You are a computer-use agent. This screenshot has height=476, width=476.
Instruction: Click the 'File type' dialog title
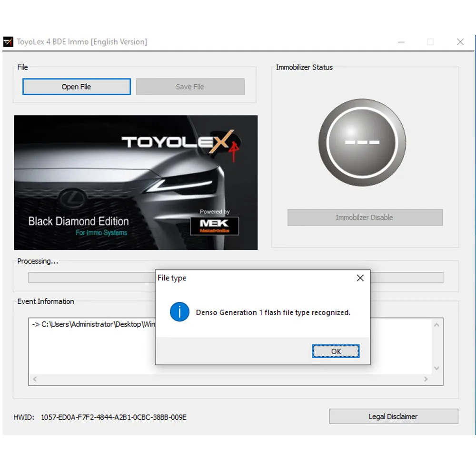coord(172,278)
